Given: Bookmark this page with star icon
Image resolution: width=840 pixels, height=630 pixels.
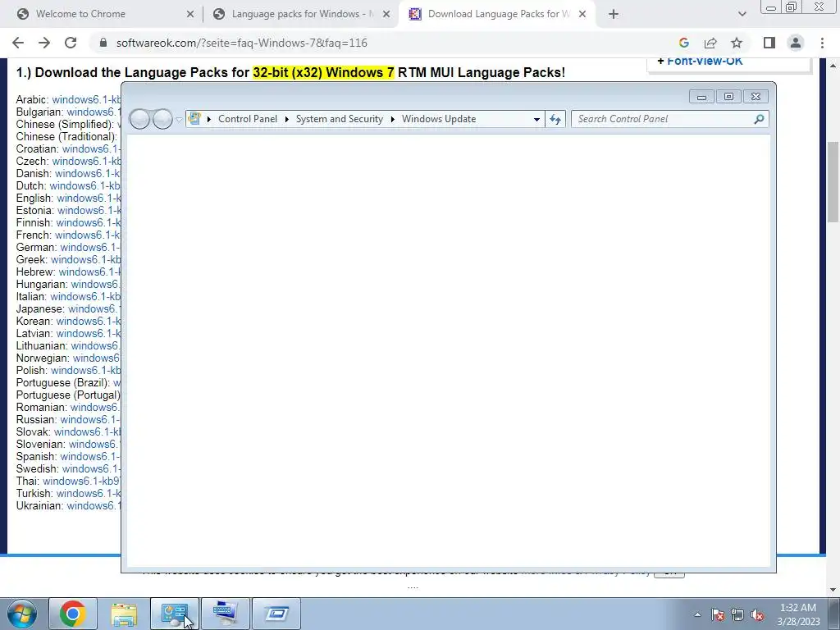Looking at the screenshot, I should pyautogui.click(x=737, y=43).
